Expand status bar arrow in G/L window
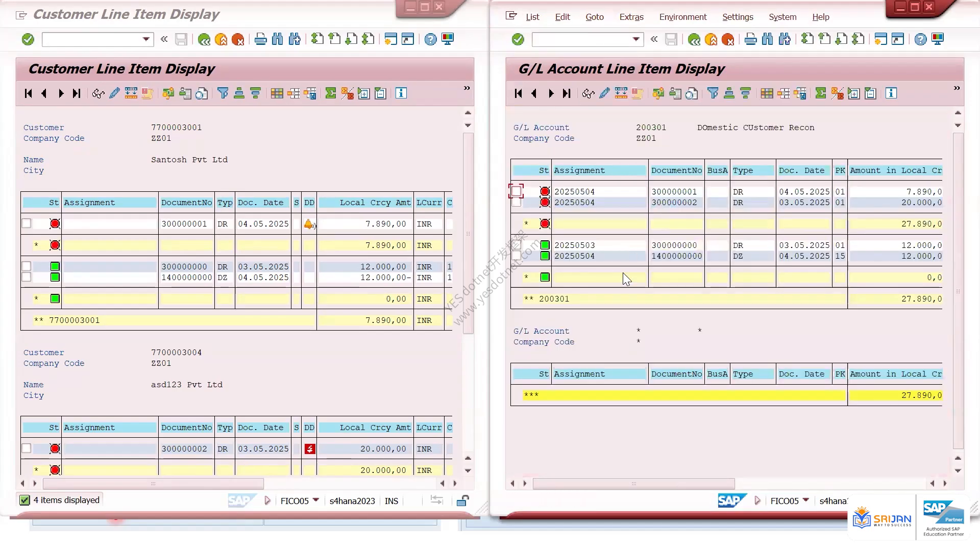The width and height of the screenshot is (980, 551). click(757, 500)
